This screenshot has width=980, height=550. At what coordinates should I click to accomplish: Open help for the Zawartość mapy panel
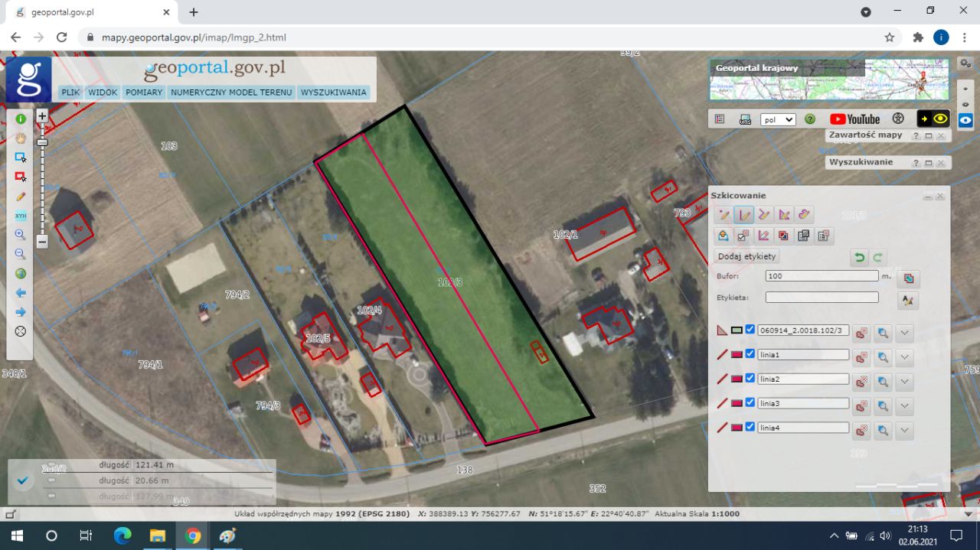click(916, 135)
